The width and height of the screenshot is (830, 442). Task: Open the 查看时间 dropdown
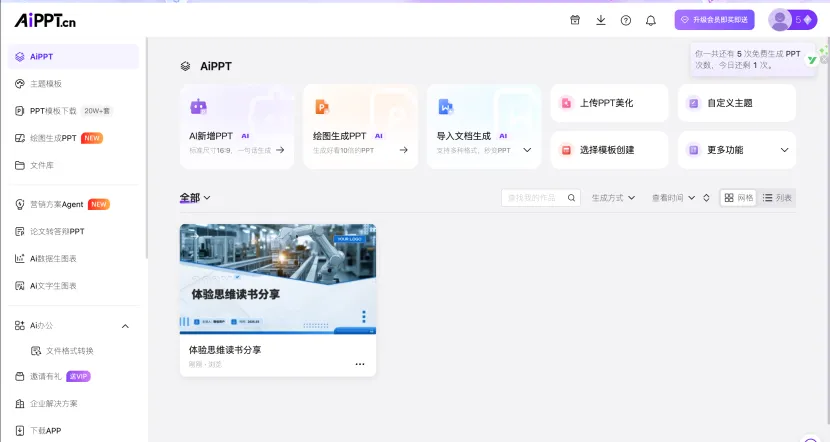tap(673, 198)
